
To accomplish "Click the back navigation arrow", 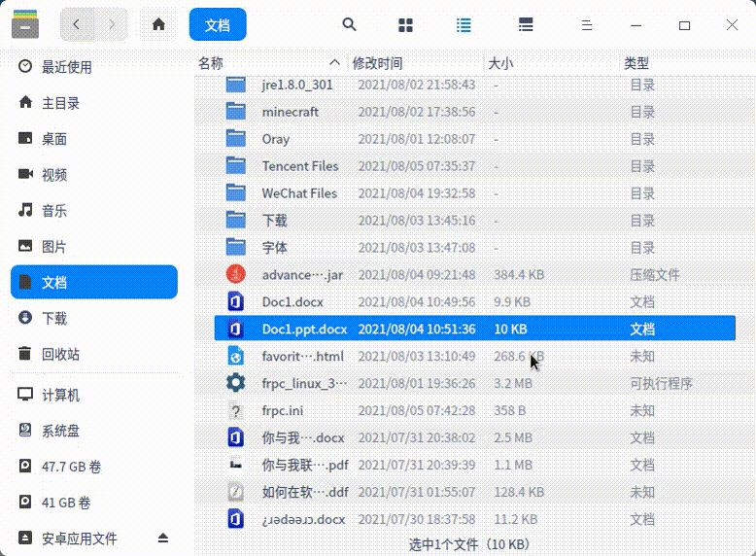I will click(x=78, y=24).
